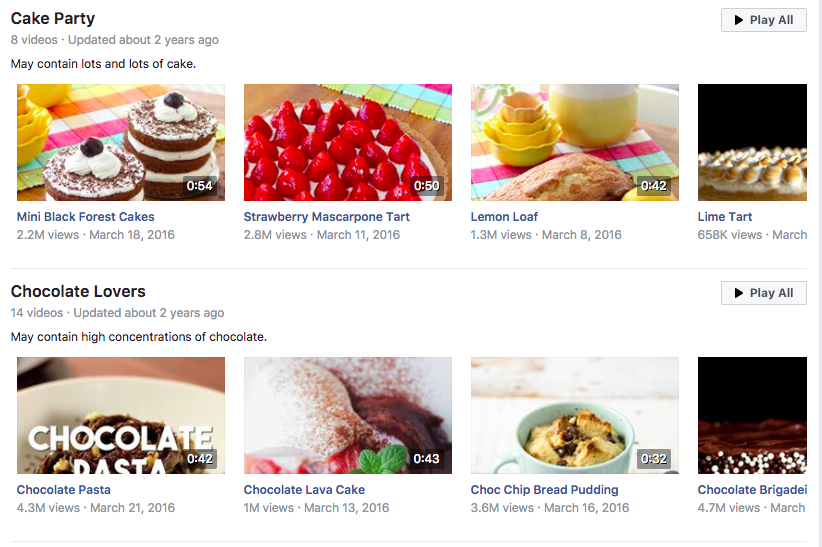822x547 pixels.
Task: Open the Strawberry Mascarpone Tart thumbnail
Action: (348, 142)
